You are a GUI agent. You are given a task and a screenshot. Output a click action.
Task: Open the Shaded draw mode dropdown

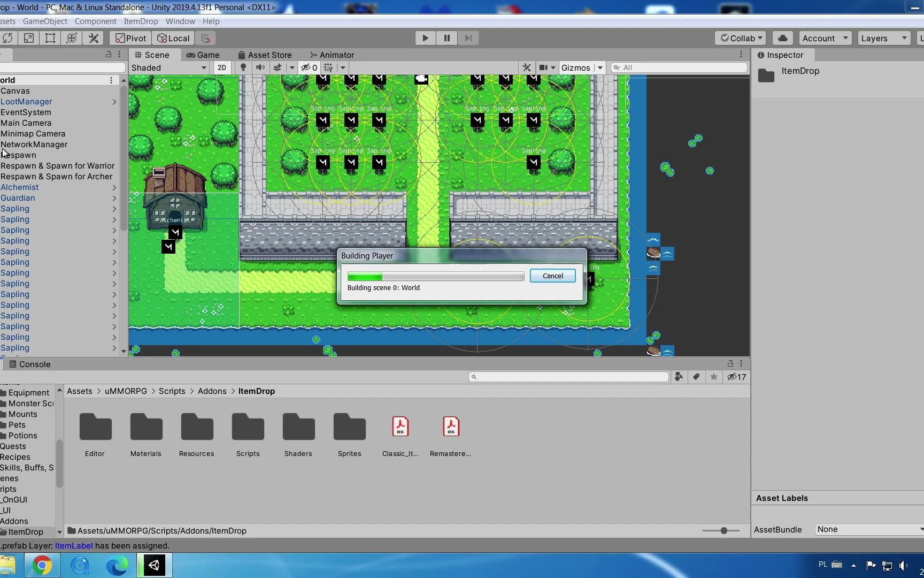point(168,67)
